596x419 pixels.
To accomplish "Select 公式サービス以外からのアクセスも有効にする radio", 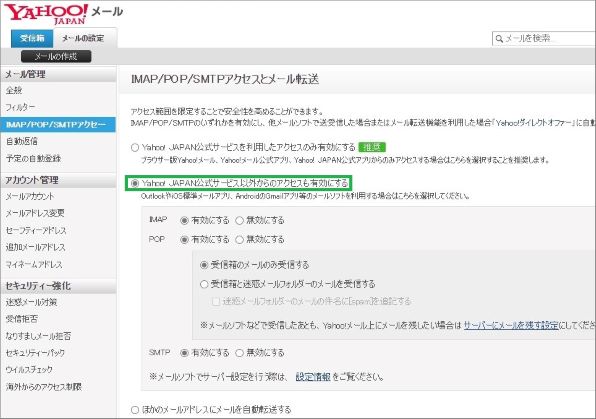I will [135, 184].
